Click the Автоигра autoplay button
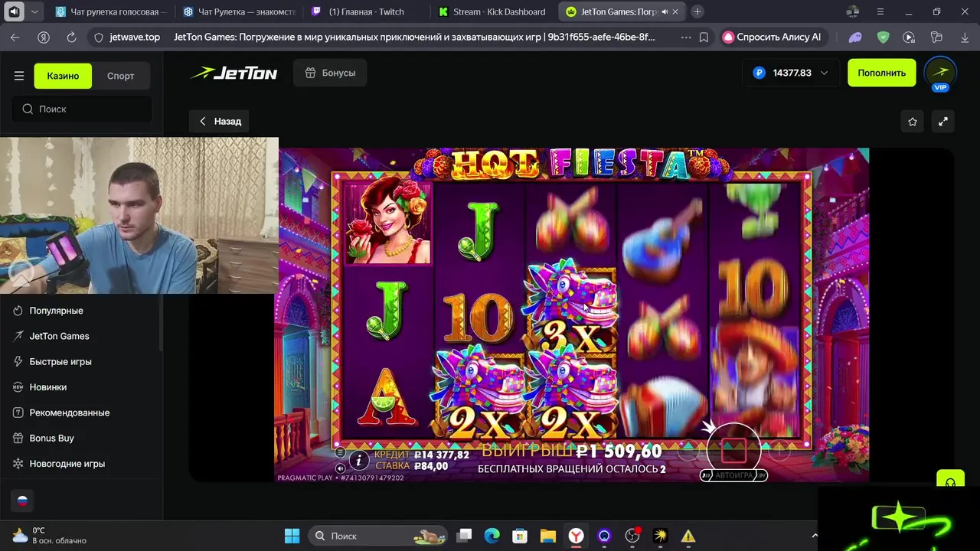This screenshot has width=980, height=551. point(733,475)
